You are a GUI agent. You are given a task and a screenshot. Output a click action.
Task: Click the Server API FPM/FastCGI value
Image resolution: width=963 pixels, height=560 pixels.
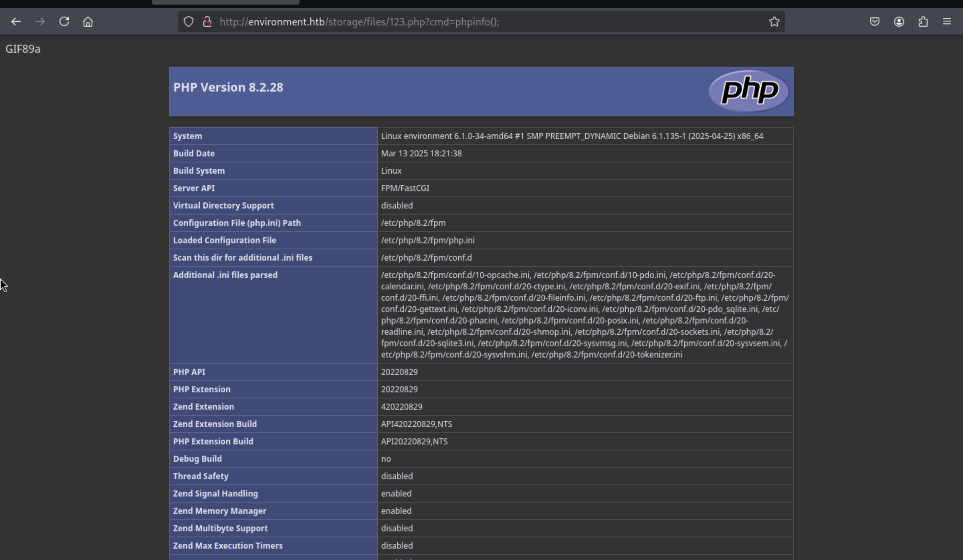(405, 188)
